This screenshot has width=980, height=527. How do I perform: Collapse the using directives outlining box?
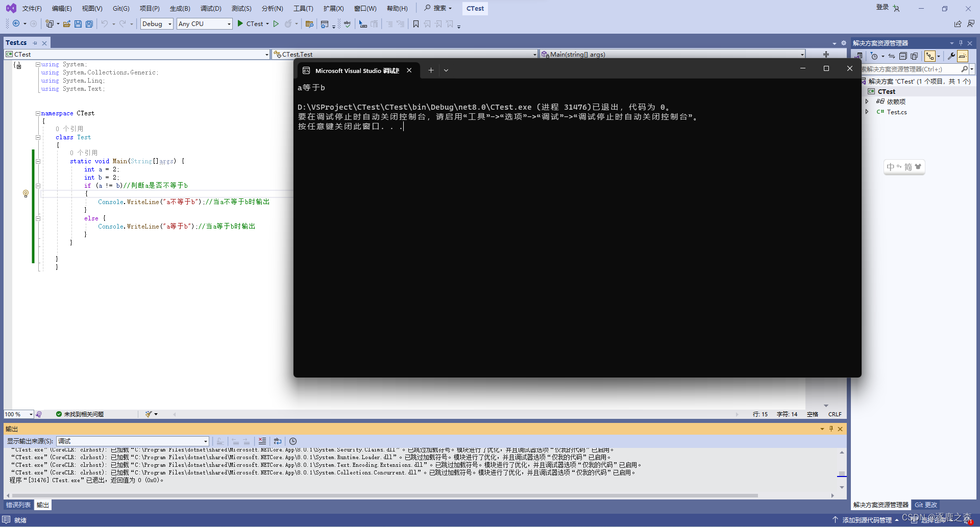click(x=38, y=64)
